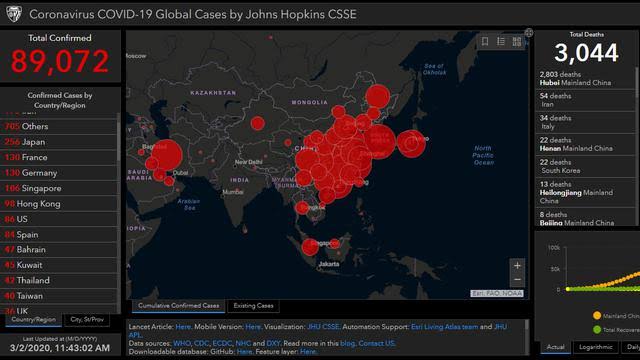640x360 pixels.
Task: Switch to the City, St/Prov tab
Action: click(87, 320)
